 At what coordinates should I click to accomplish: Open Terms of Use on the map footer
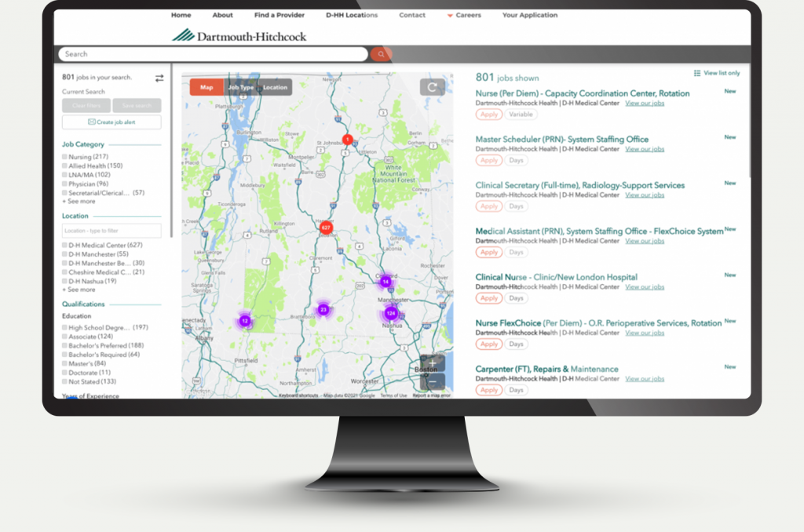[393, 395]
